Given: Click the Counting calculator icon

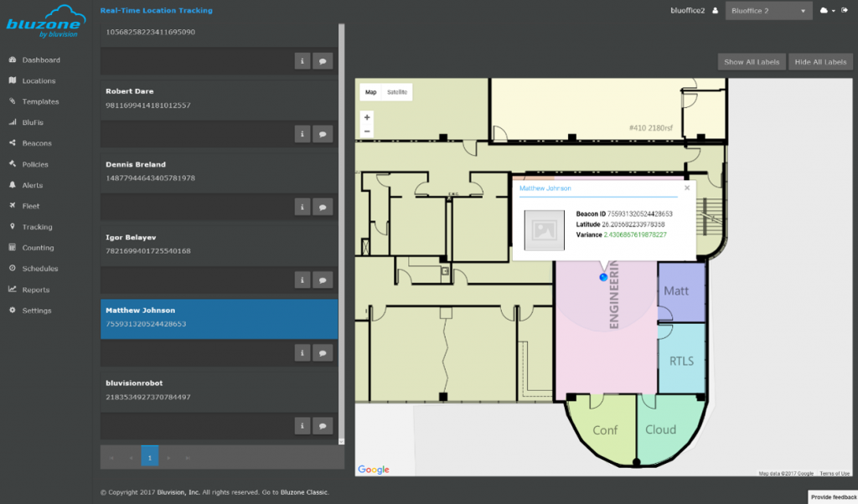Looking at the screenshot, I should (x=12, y=247).
